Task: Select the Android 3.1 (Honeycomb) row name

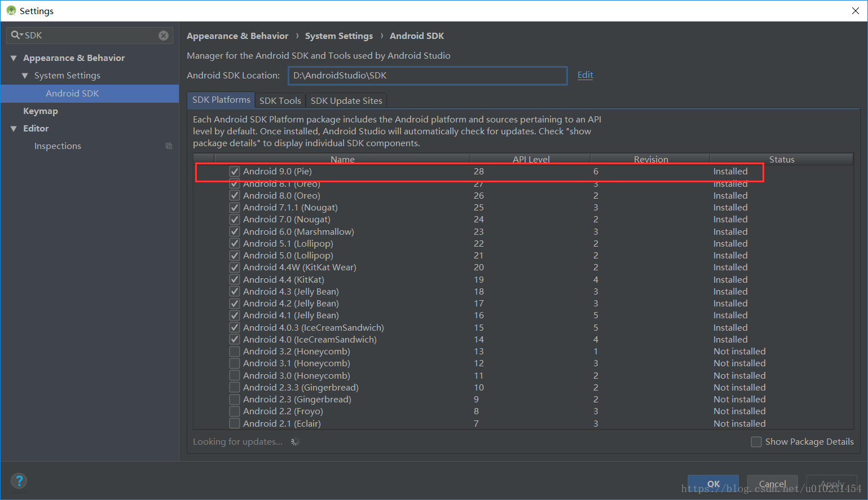Action: [x=297, y=363]
